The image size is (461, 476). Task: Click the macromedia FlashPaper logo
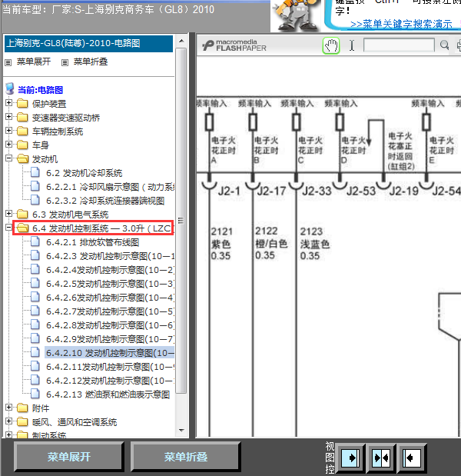point(234,45)
